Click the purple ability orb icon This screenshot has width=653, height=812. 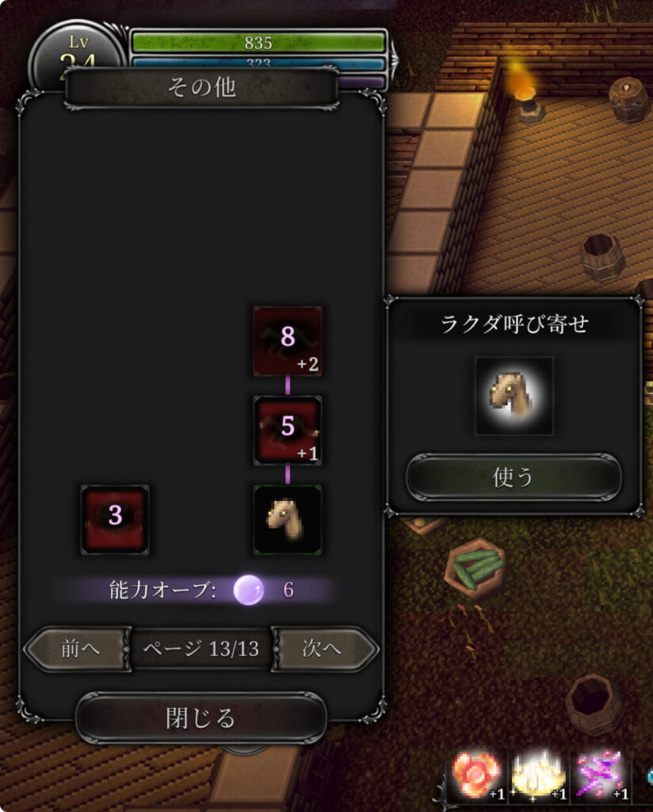click(x=248, y=590)
